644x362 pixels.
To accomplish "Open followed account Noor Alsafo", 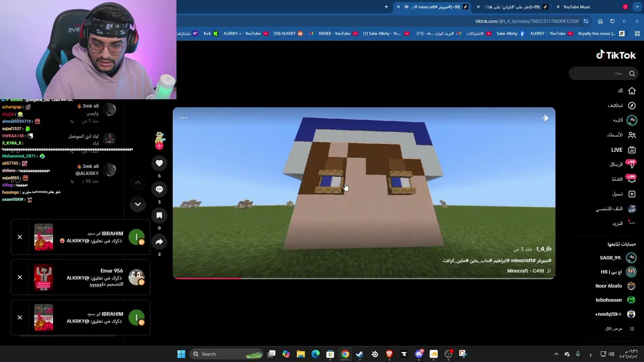I will pos(616,286).
